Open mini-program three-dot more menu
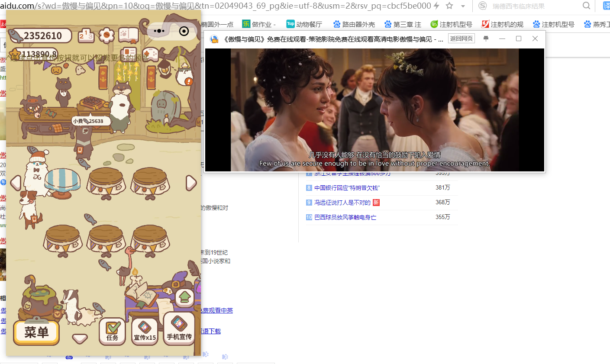Viewport: 610px width, 364px height. [x=159, y=31]
